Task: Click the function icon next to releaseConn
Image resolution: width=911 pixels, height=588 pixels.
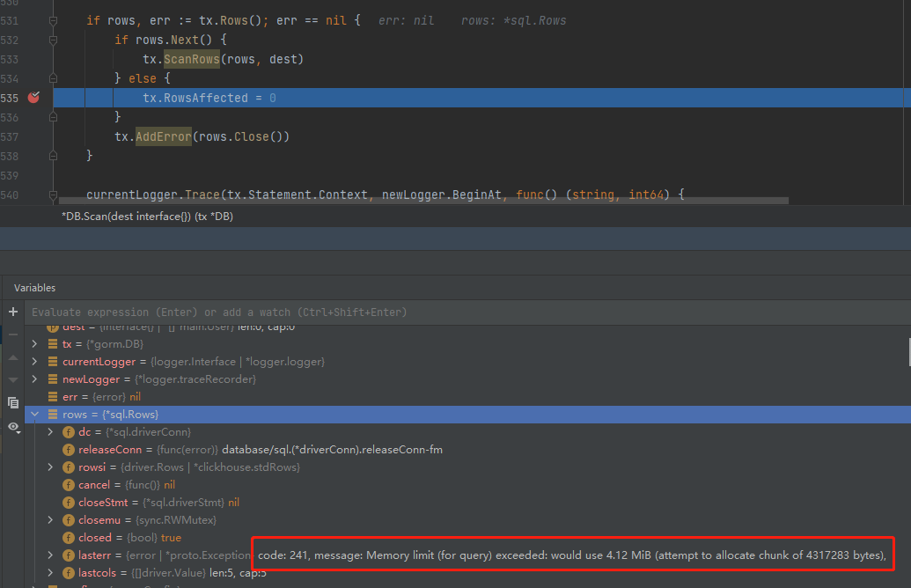Action: click(x=68, y=449)
